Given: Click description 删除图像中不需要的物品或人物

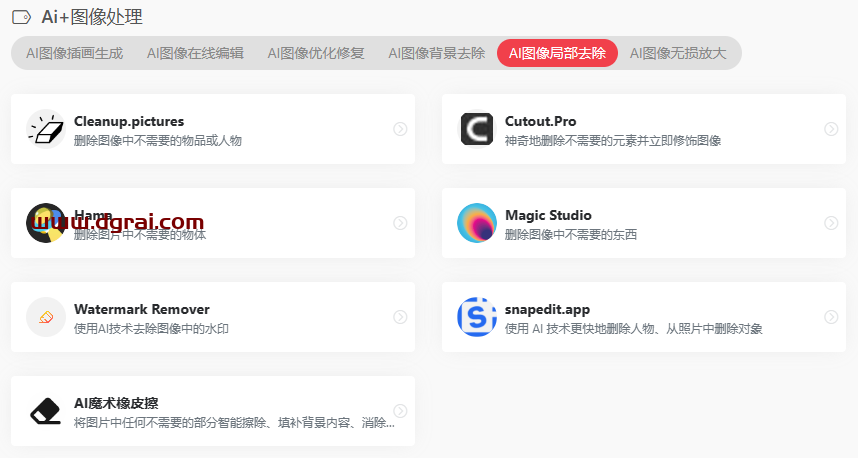Looking at the screenshot, I should pyautogui.click(x=158, y=141).
